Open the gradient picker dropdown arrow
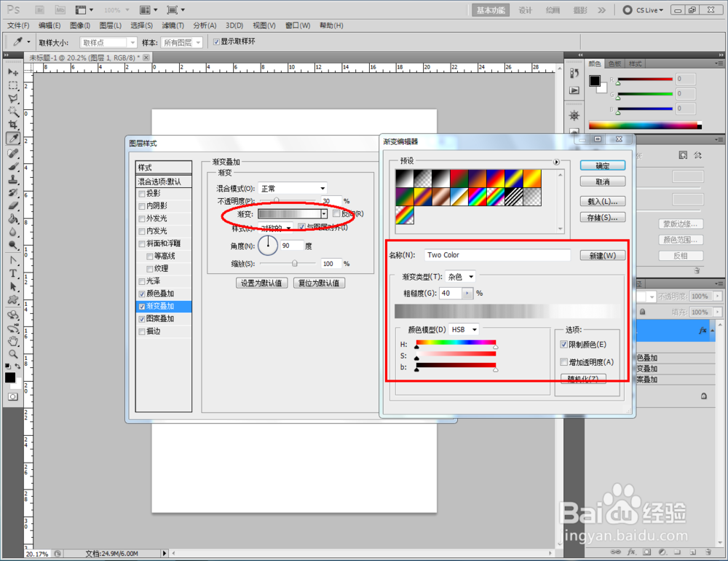 (324, 213)
